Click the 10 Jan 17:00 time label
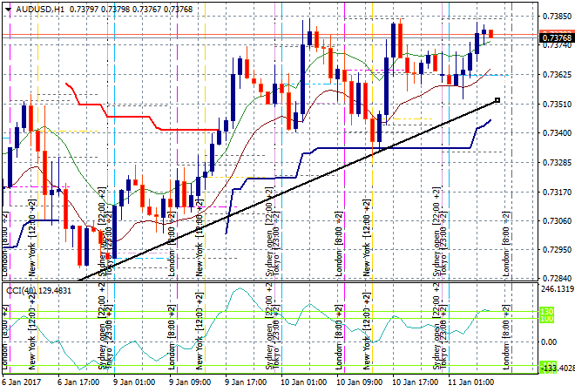Image resolution: width=575 pixels, height=392 pixels. (x=415, y=382)
